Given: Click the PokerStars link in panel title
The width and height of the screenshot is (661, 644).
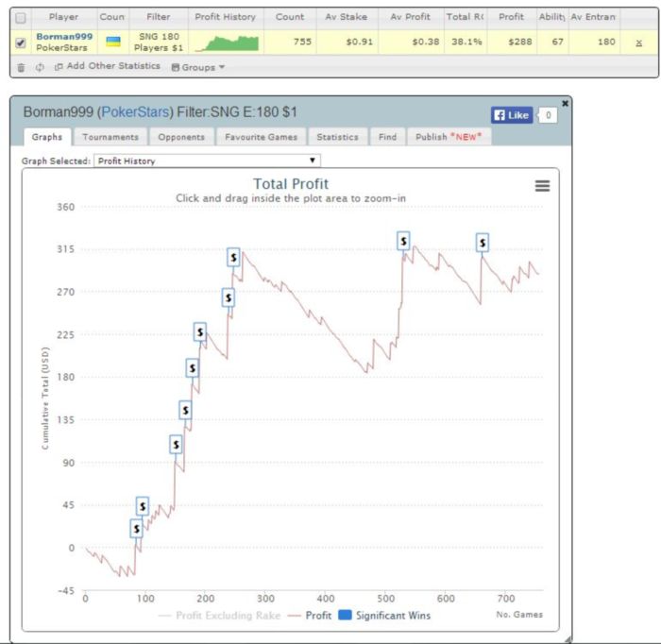Looking at the screenshot, I should (135, 112).
